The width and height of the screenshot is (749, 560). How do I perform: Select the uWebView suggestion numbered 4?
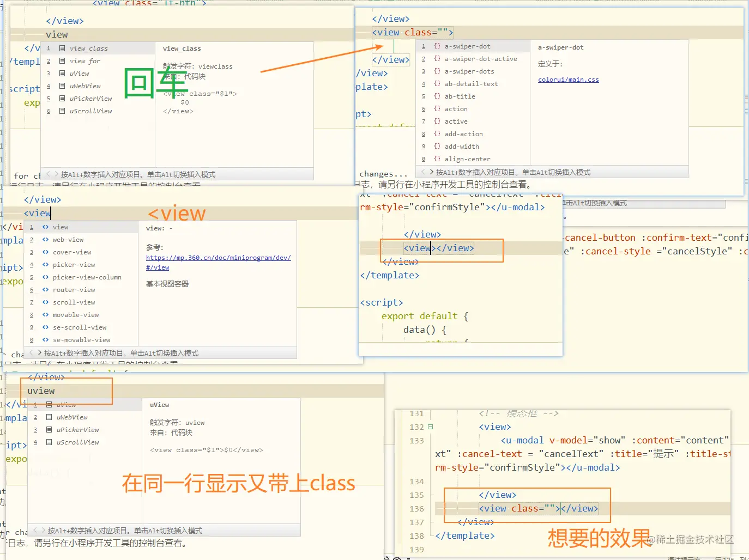click(98, 86)
